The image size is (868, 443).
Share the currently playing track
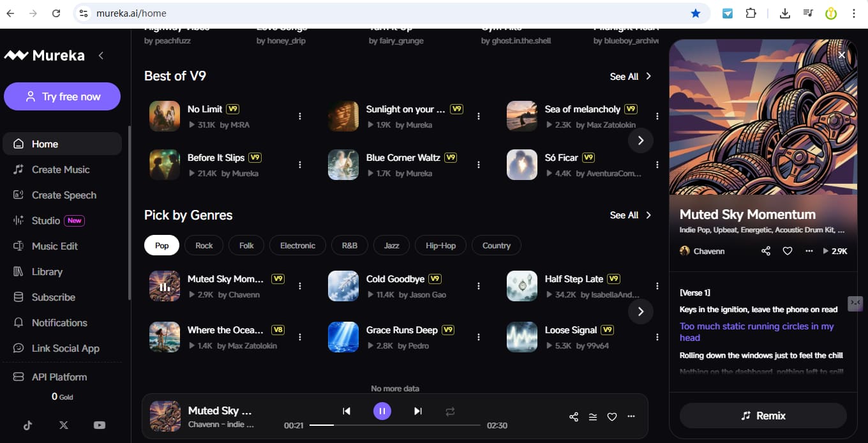tap(573, 416)
